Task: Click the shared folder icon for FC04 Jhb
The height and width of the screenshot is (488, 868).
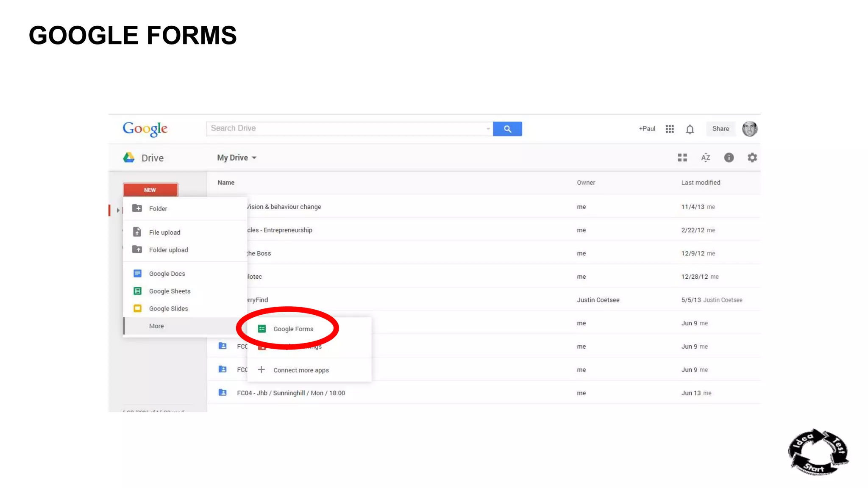Action: point(223,393)
